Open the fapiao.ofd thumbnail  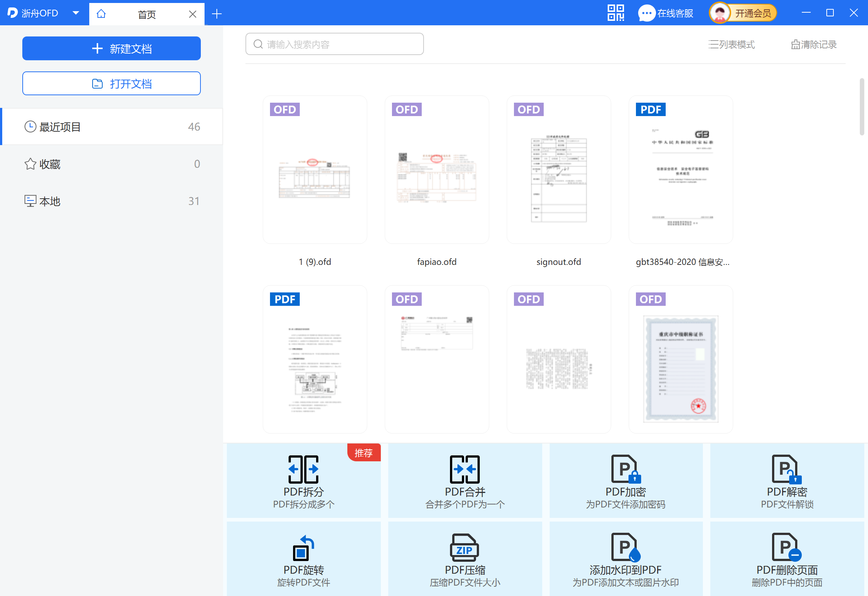pos(437,170)
